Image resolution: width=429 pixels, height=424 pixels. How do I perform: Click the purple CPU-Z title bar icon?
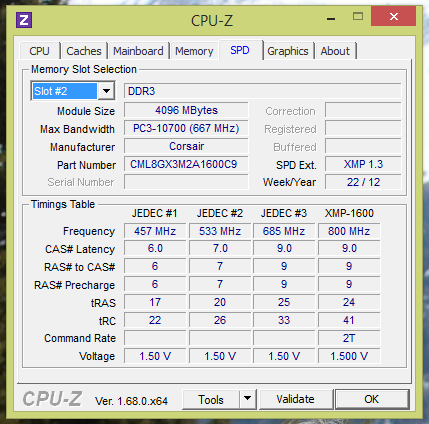pyautogui.click(x=24, y=20)
